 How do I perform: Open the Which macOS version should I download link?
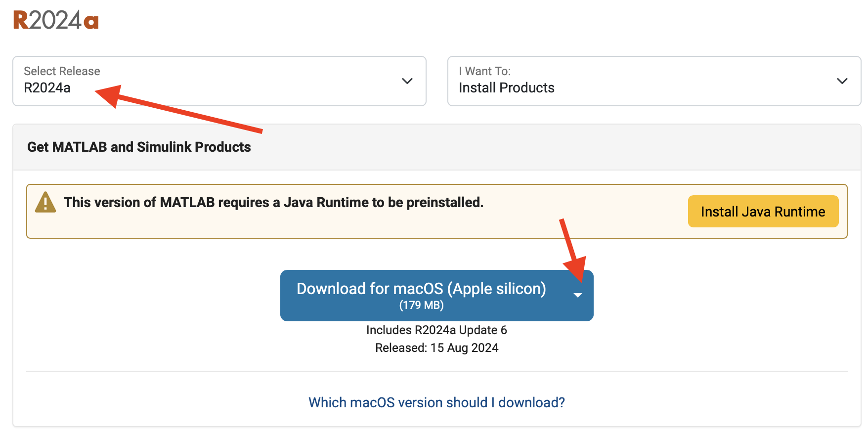click(436, 402)
